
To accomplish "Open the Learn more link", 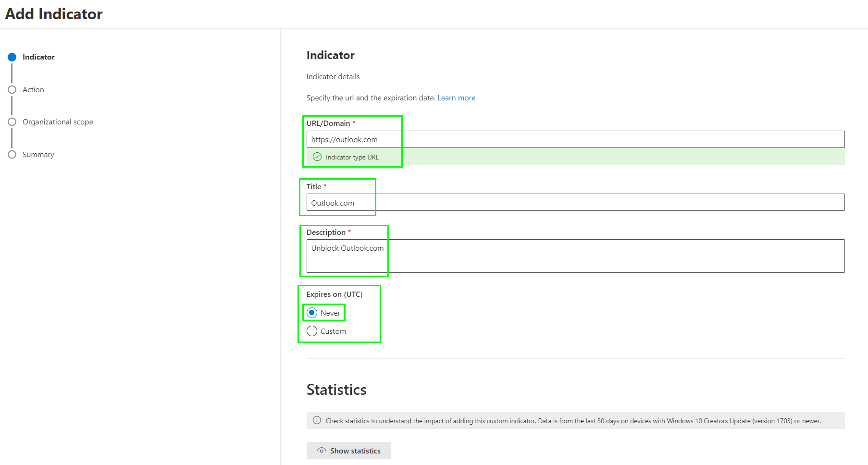I will (x=456, y=98).
